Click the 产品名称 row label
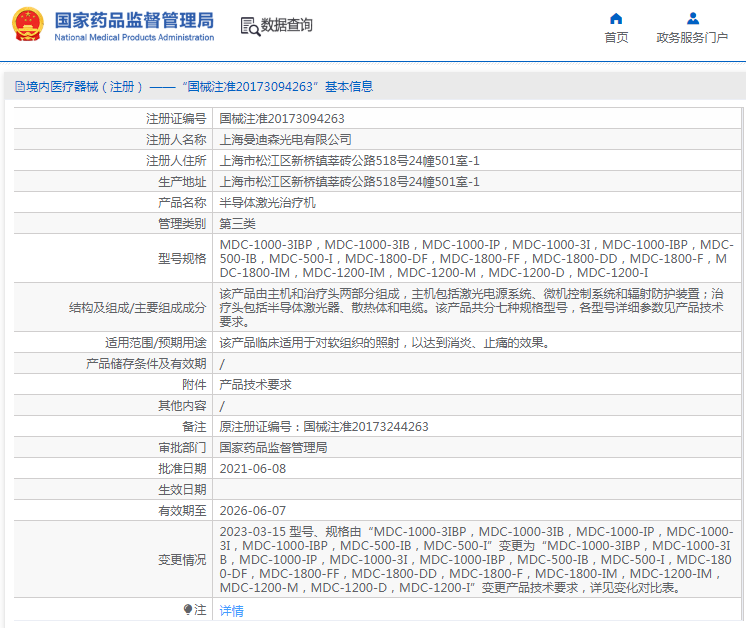The height and width of the screenshot is (628, 746). [182, 203]
